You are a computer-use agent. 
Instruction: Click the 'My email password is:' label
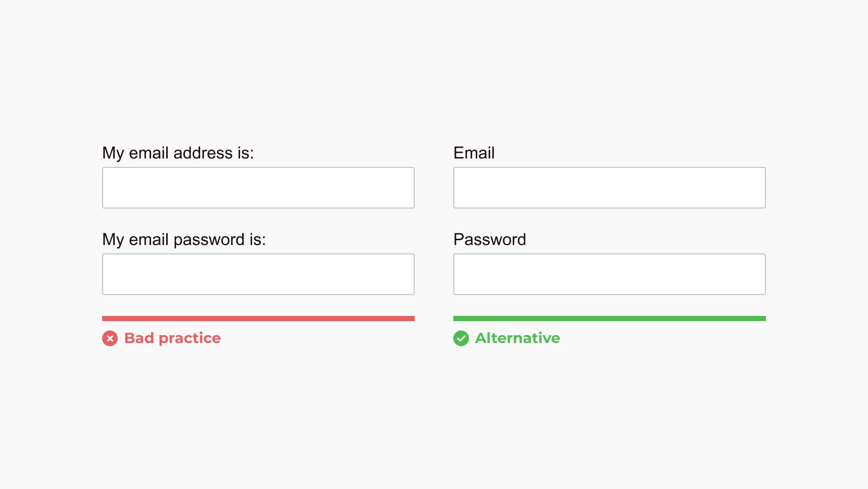click(x=184, y=239)
